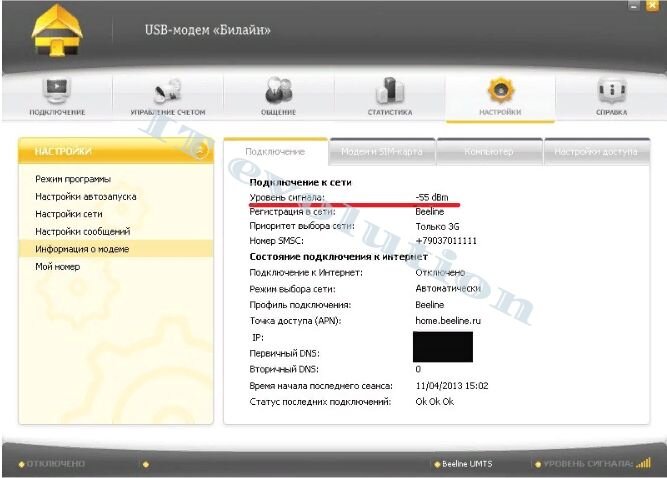This screenshot has height=478, width=667.
Task: Click the Автоматически network mode value
Action: (x=448, y=288)
